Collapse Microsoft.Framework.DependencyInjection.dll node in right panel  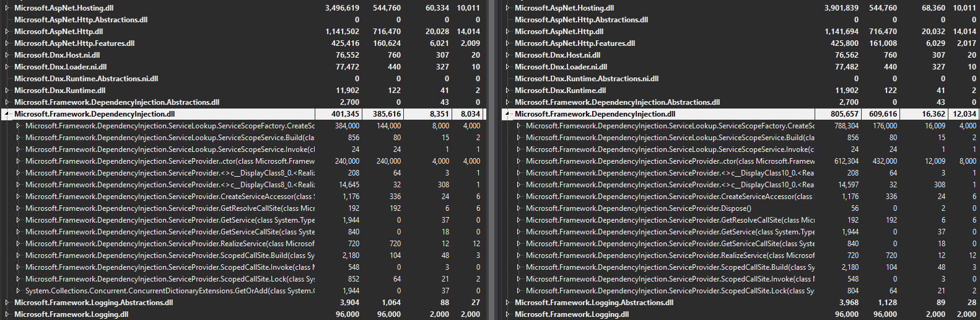coord(507,114)
